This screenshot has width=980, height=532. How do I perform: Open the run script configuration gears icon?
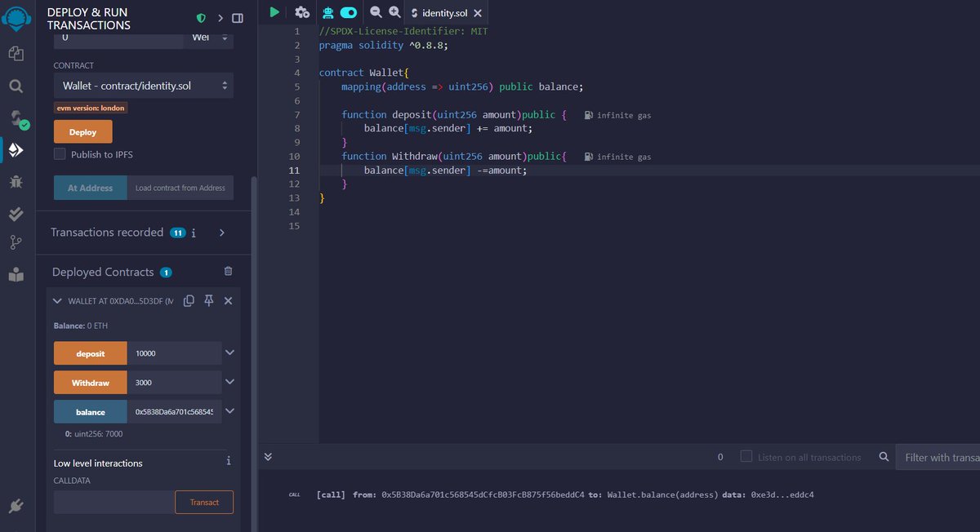click(x=302, y=11)
